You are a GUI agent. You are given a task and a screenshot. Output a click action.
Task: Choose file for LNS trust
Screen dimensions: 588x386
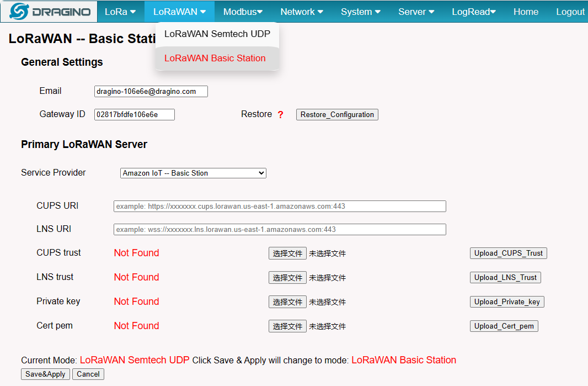[x=287, y=278]
